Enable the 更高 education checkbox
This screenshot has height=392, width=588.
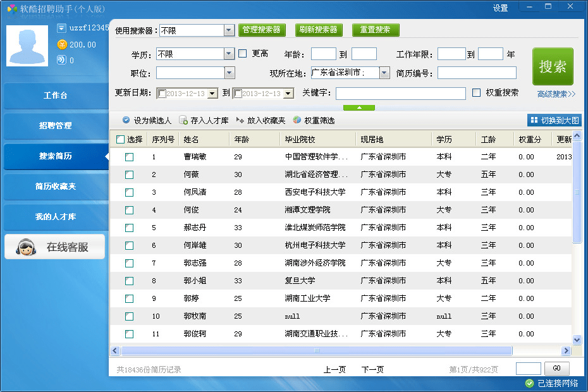click(243, 54)
